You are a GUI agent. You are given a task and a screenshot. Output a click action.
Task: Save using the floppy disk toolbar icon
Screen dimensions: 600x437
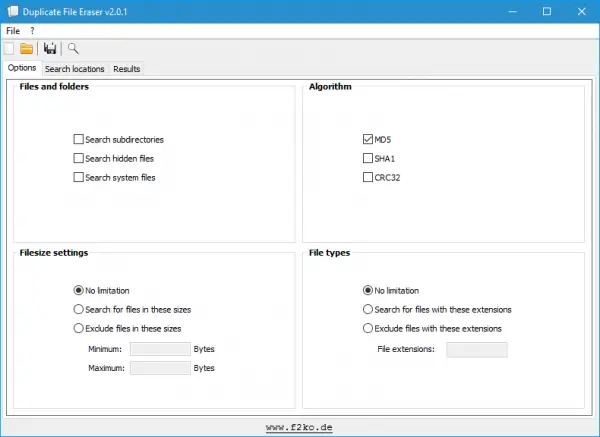(50, 49)
